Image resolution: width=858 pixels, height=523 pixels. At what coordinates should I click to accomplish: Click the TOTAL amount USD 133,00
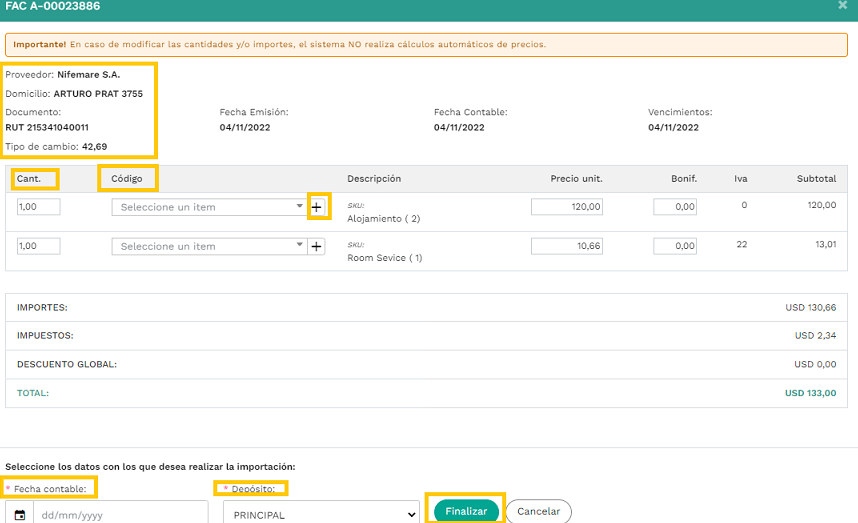click(810, 393)
